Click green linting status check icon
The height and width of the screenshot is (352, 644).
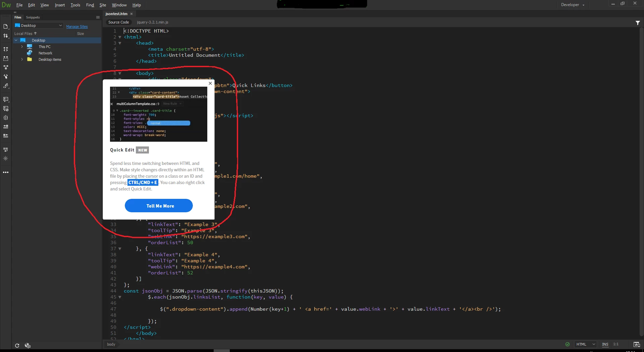pos(568,344)
